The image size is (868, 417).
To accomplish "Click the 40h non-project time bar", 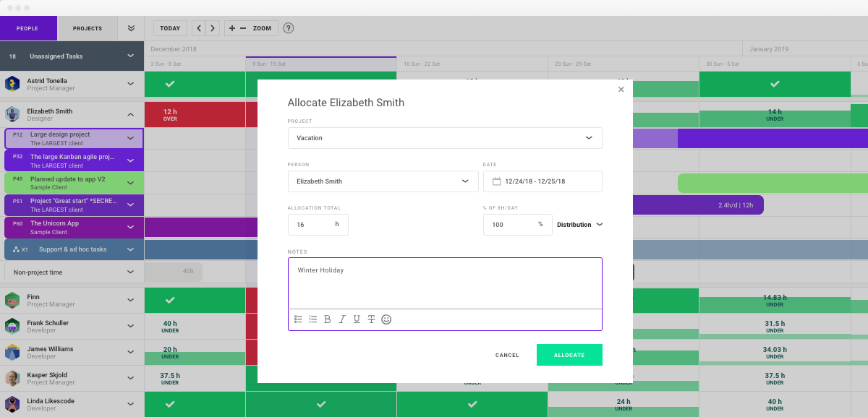I will 174,272.
